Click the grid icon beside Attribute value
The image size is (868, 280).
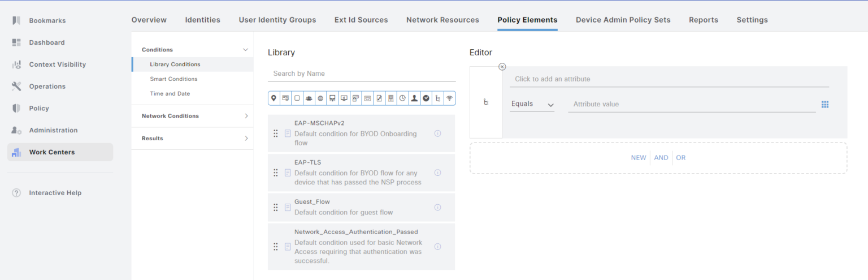click(x=825, y=104)
